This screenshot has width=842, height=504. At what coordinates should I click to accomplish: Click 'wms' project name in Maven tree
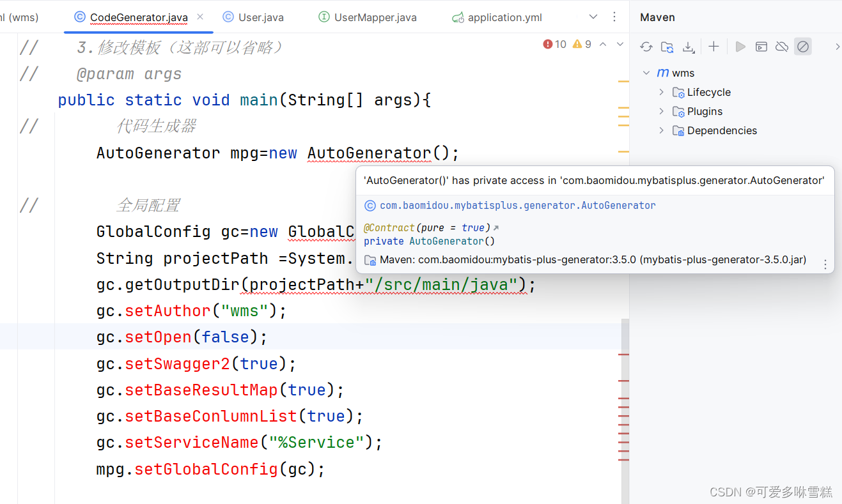pos(683,73)
